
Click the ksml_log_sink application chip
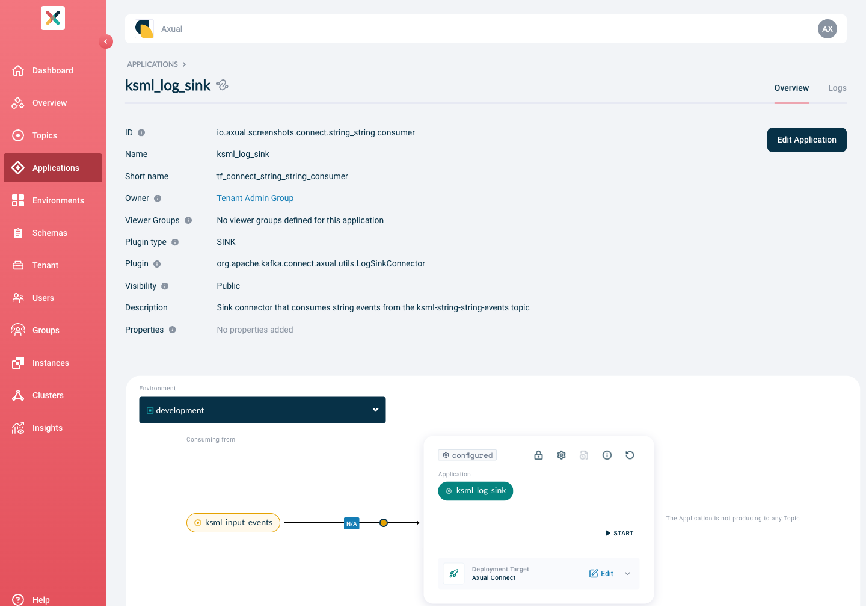pos(476,491)
